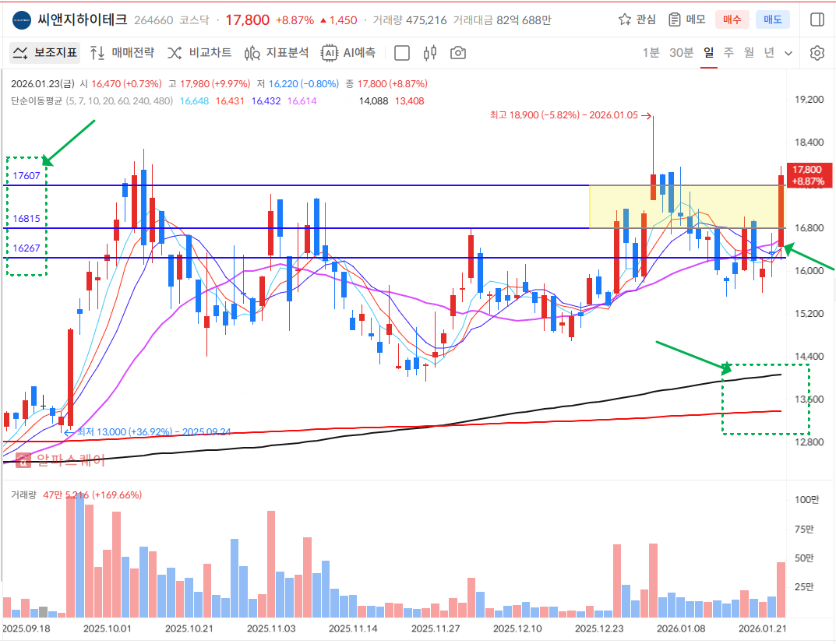Image resolution: width=836 pixels, height=644 pixels.
Task: Click the blue 매도 sell button
Action: 773,19
